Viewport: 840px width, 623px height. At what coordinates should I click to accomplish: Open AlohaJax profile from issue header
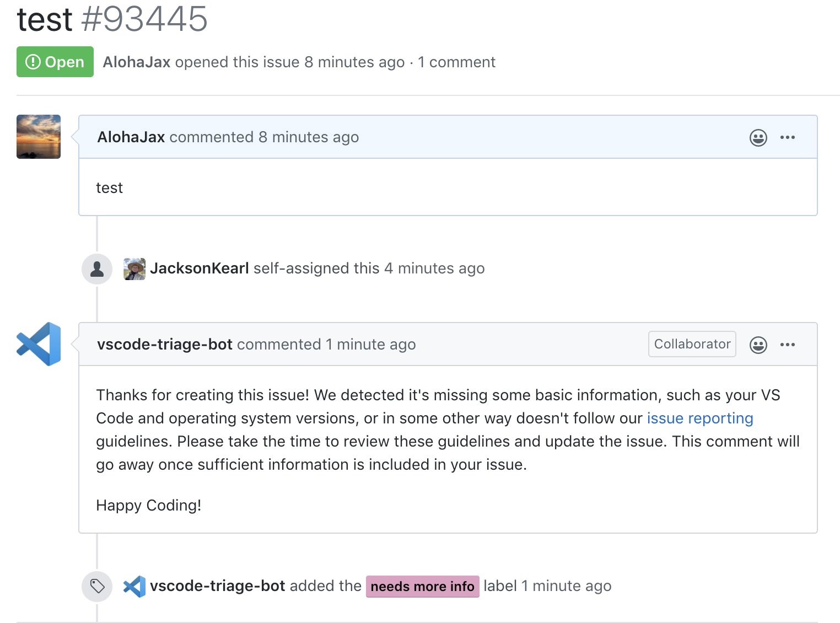pyautogui.click(x=137, y=62)
